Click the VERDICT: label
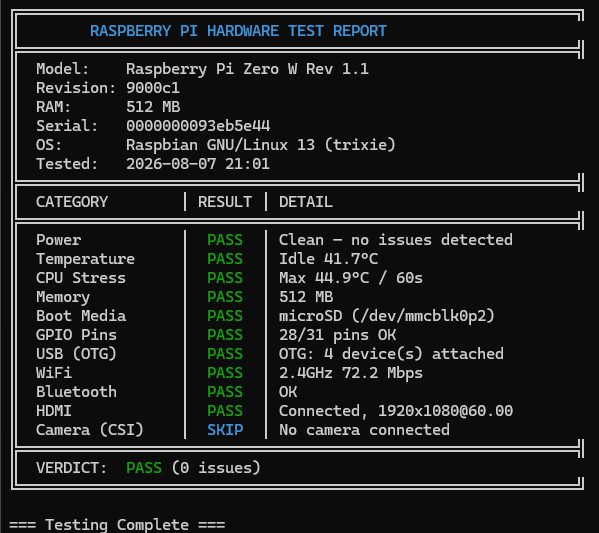599x533 pixels. tap(72, 468)
